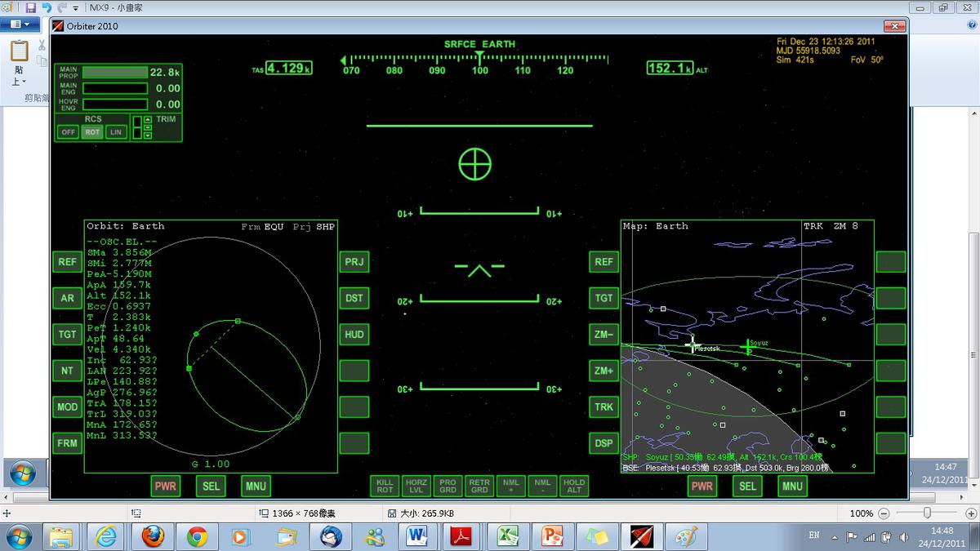Viewport: 980px width, 551px height.
Task: Open Thunderbird from the taskbar
Action: pyautogui.click(x=330, y=536)
